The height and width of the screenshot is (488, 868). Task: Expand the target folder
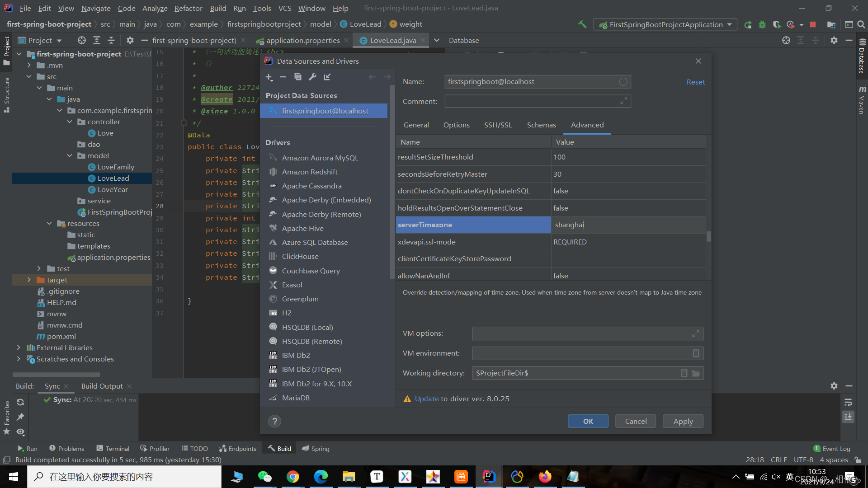tap(29, 280)
